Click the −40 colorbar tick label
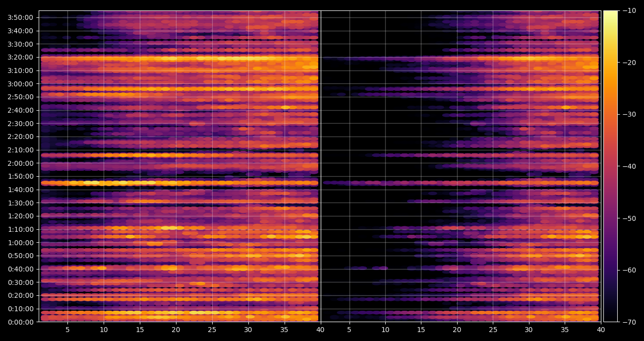644x341 pixels. [x=629, y=166]
